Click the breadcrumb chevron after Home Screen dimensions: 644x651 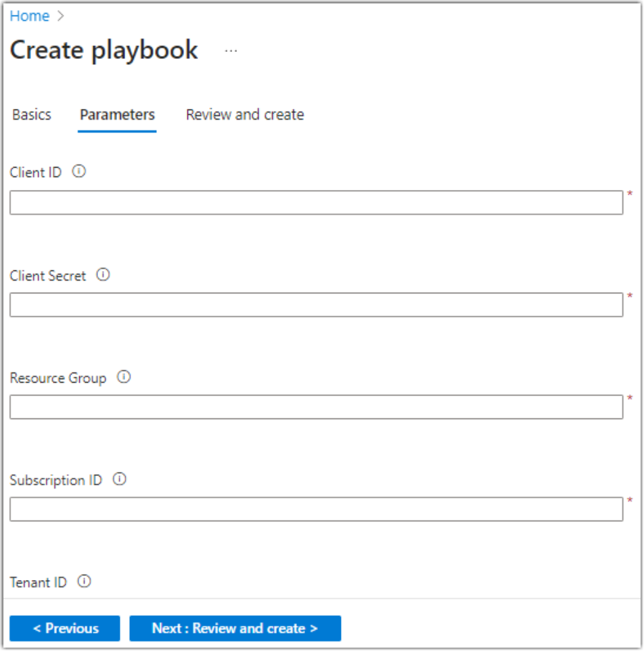[61, 16]
